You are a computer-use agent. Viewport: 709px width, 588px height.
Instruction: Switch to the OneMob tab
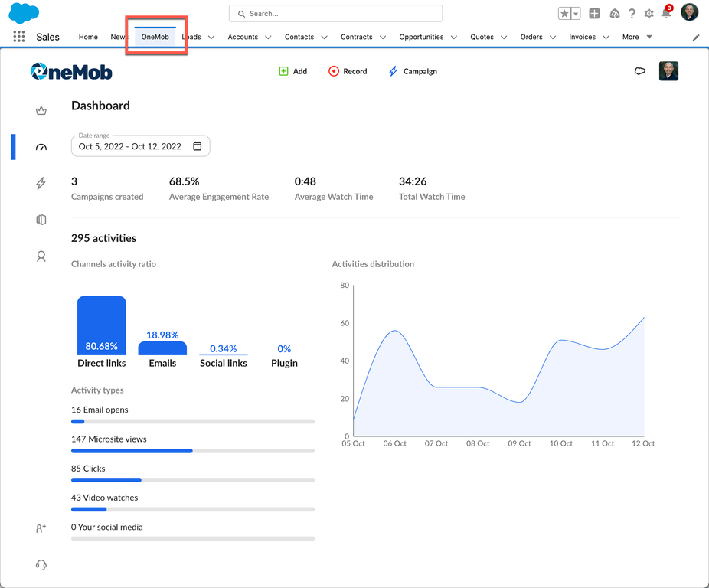[x=155, y=37]
